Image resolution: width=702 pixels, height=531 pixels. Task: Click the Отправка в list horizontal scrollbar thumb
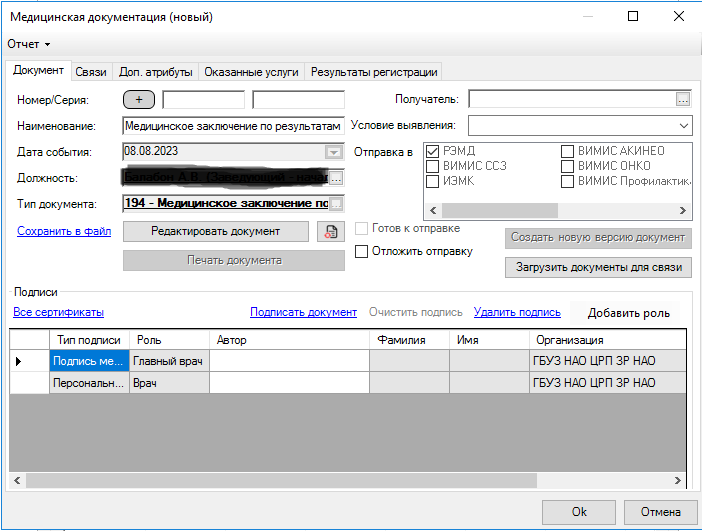500,210
